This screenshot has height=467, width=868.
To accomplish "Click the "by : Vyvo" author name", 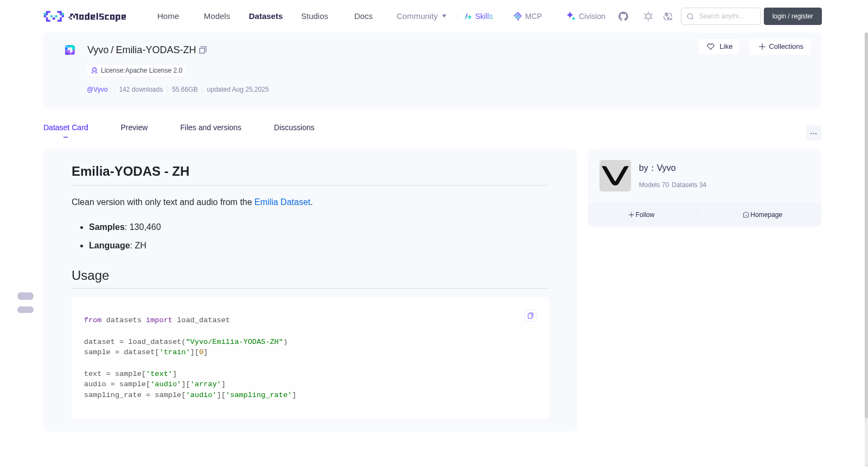I will click(657, 168).
